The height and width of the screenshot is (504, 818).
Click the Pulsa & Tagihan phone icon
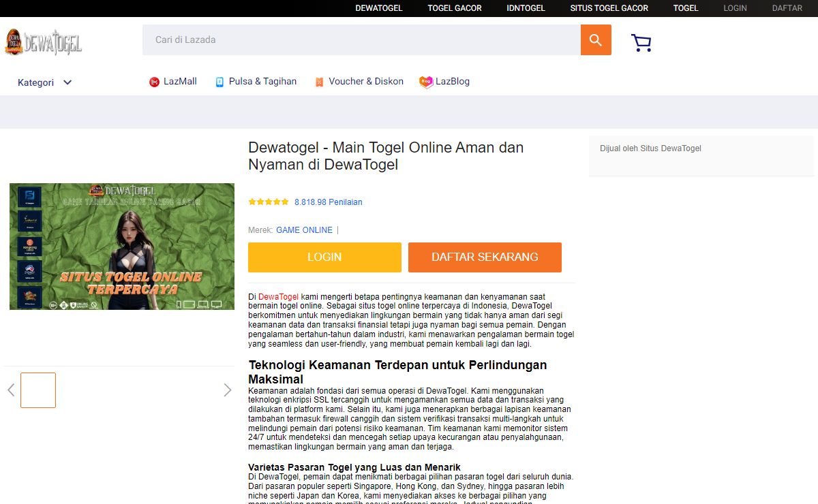point(219,82)
